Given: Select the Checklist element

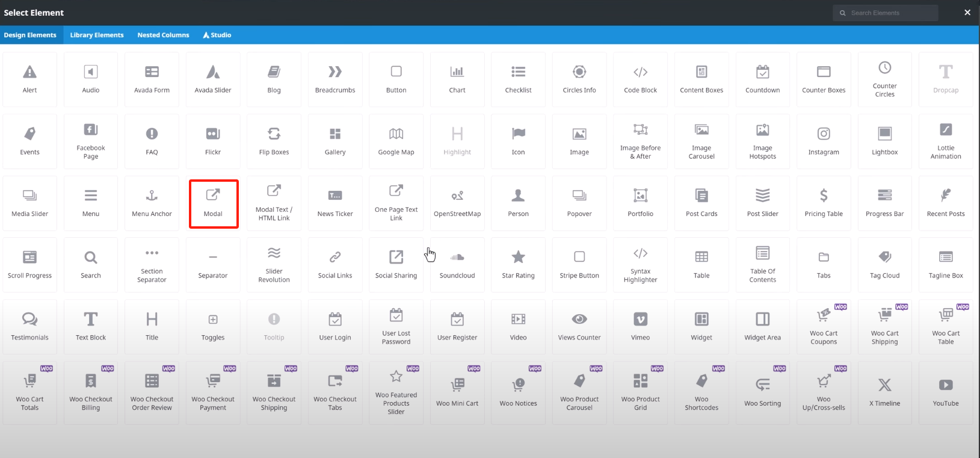Looking at the screenshot, I should 518,79.
